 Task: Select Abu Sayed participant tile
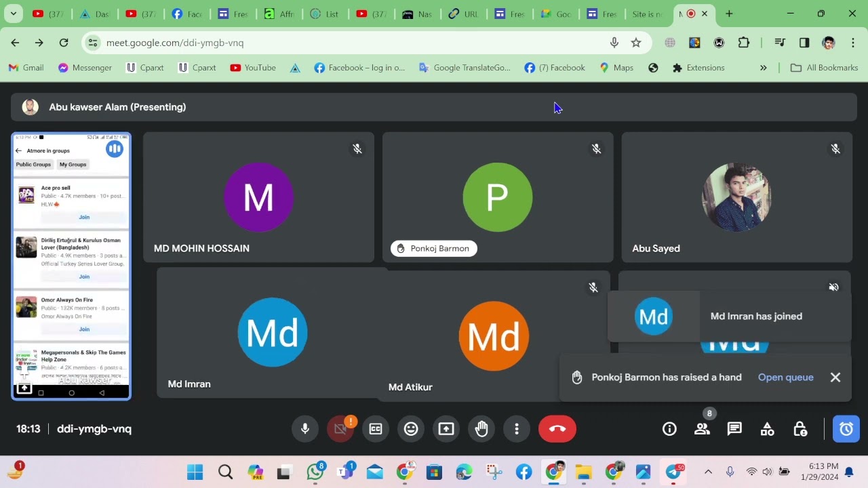point(737,197)
